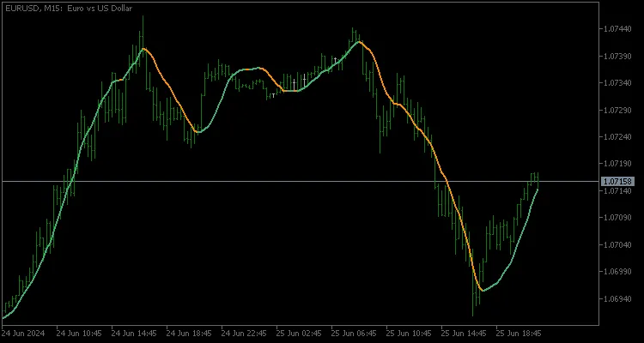The width and height of the screenshot is (644, 343).
Task: Select the 25 Jun 02:45 time marker
Action: pos(299,333)
